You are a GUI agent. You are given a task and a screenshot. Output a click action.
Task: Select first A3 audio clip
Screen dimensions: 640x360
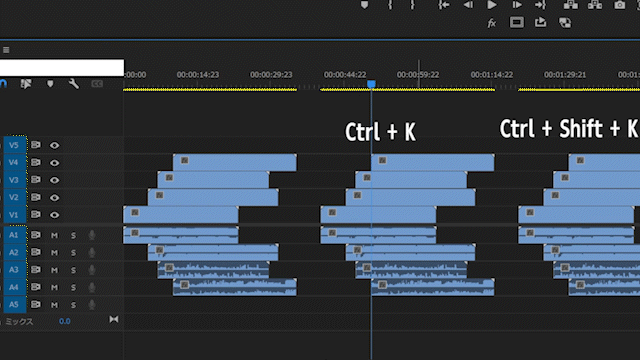tap(213, 270)
